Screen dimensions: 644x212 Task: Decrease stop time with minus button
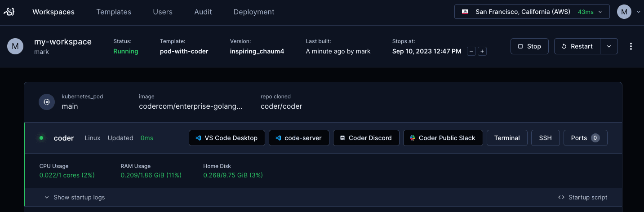click(471, 51)
